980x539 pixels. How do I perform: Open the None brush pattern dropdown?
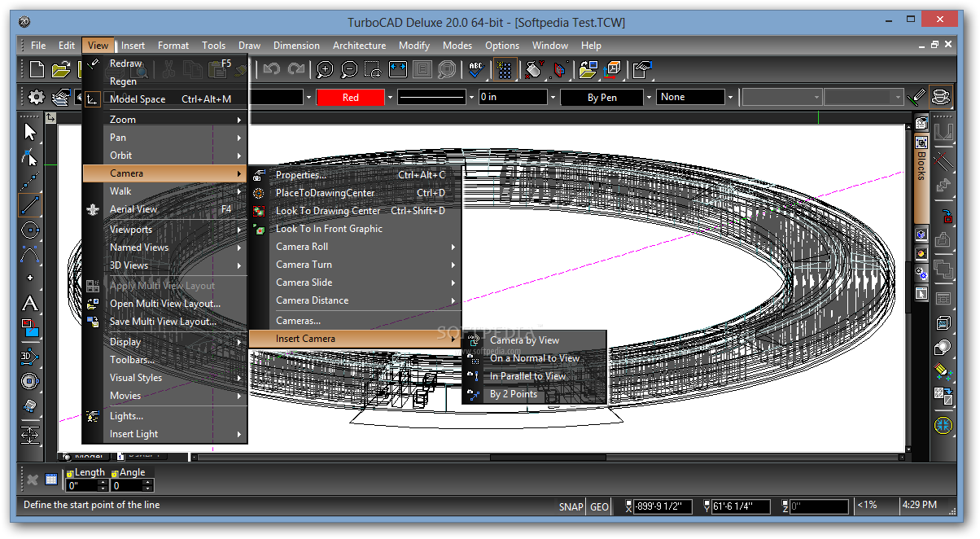coord(730,98)
